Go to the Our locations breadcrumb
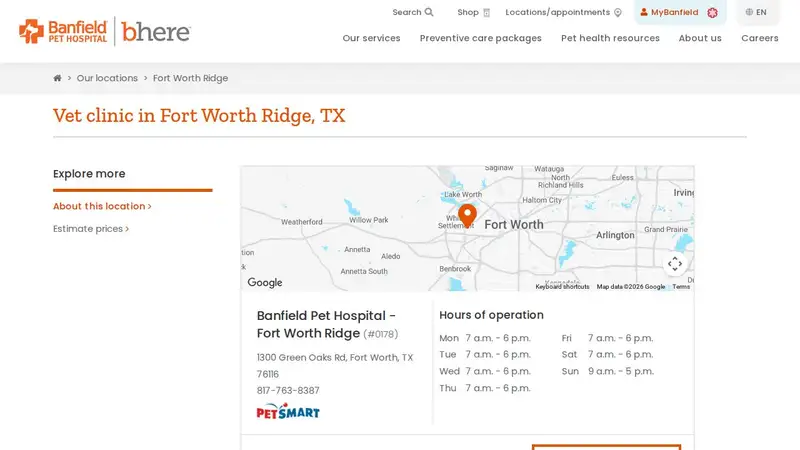 coord(107,78)
